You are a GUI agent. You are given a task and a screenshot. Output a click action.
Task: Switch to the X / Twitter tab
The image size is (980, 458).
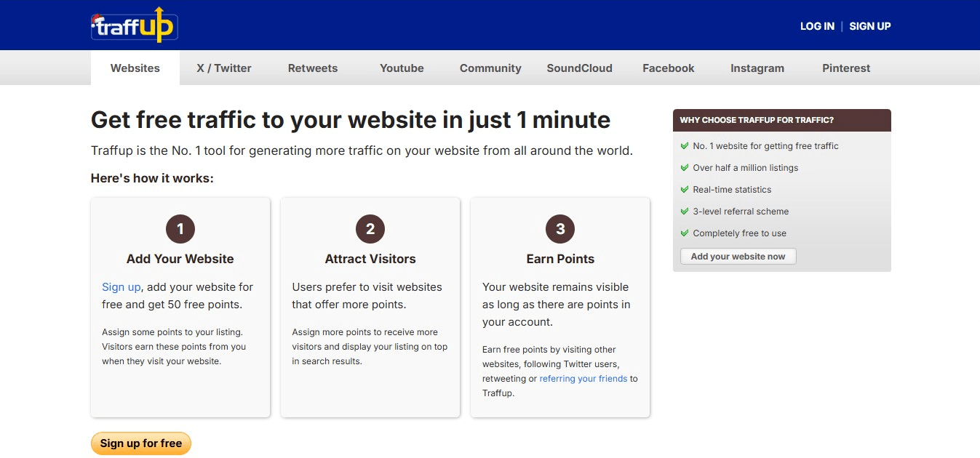224,68
